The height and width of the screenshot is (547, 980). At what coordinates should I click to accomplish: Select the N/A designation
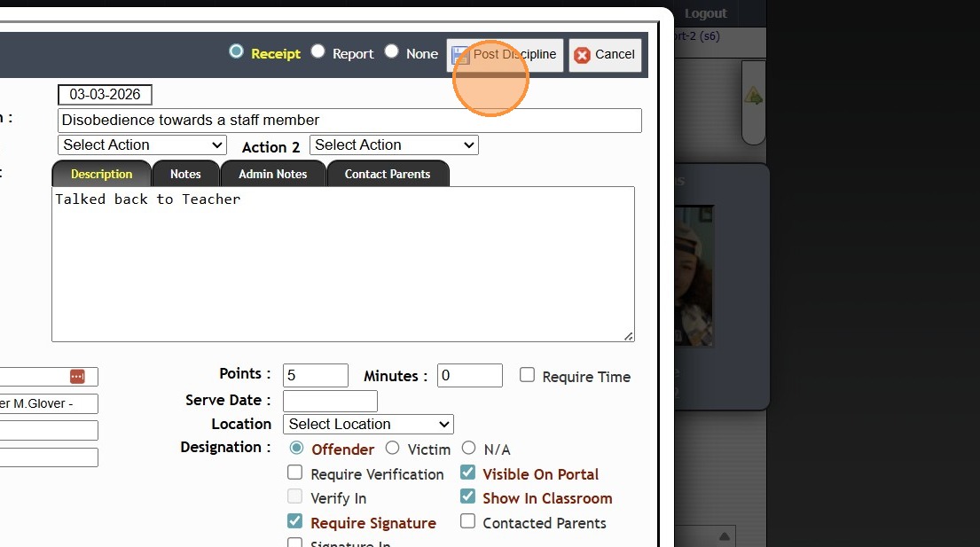pos(469,448)
